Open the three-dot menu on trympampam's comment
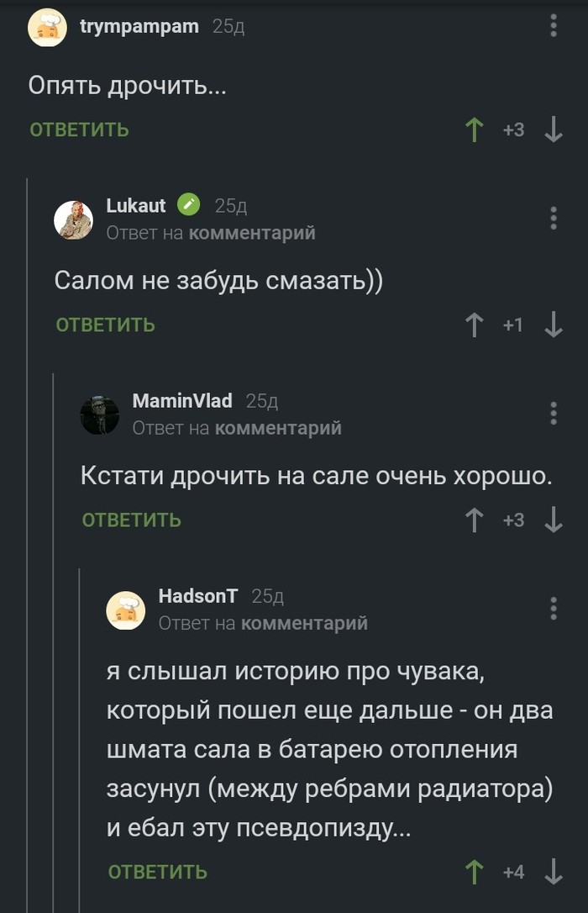This screenshot has width=588, height=913. tap(553, 25)
